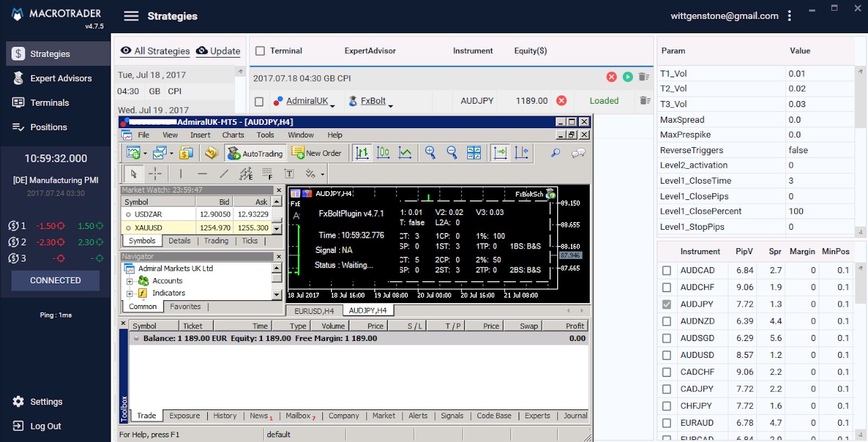Open the FxBolt expert advisor dropdown
Image resolution: width=868 pixels, height=442 pixels.
click(x=391, y=105)
